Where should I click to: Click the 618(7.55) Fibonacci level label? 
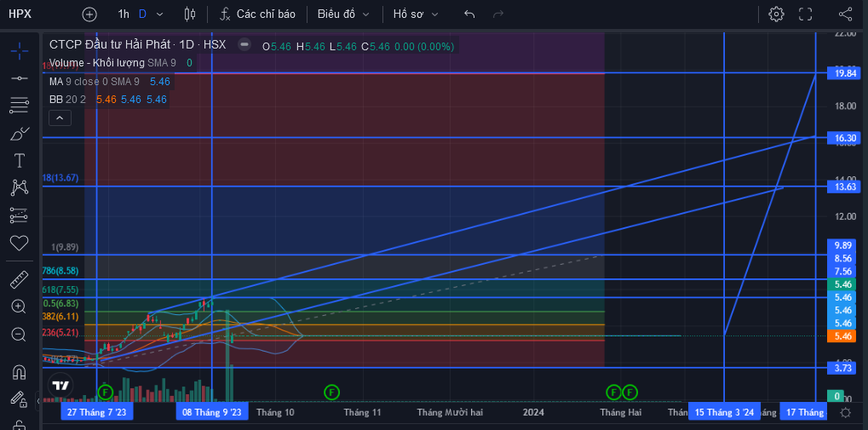(x=60, y=290)
